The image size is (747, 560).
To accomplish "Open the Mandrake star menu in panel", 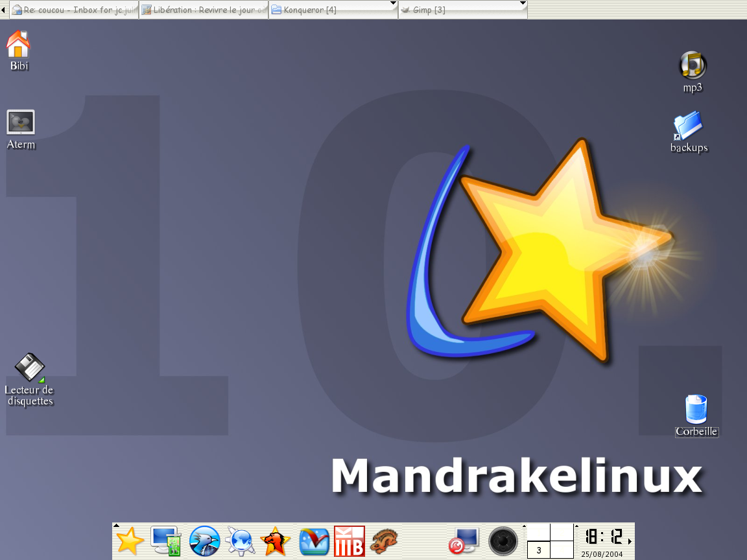I will (130, 541).
